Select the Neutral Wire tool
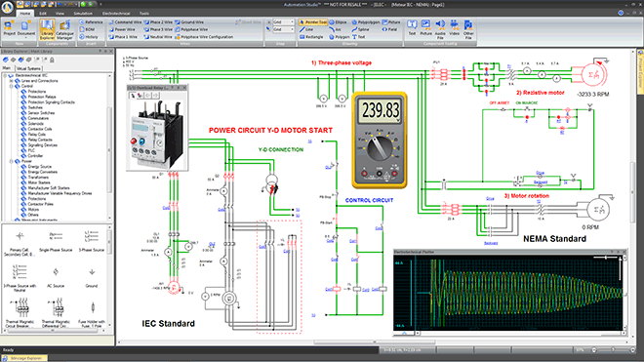 (x=158, y=37)
